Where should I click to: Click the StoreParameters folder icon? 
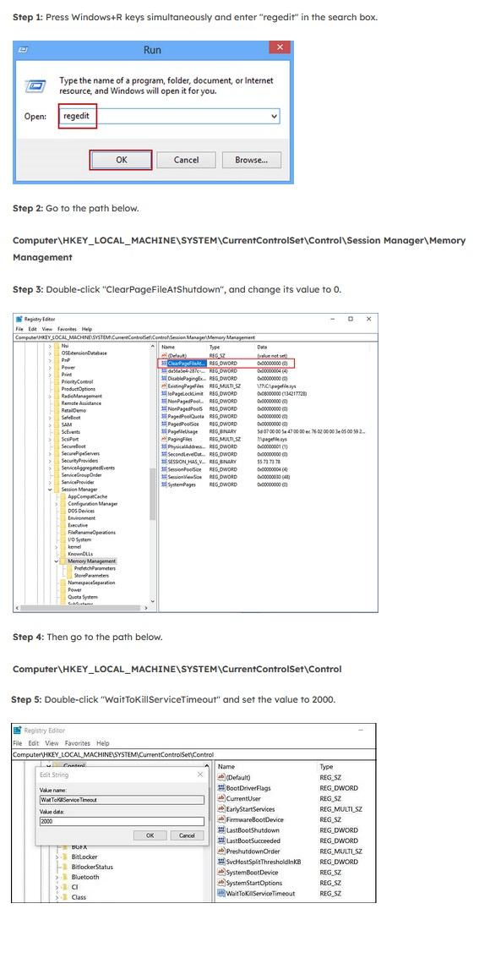(x=70, y=576)
